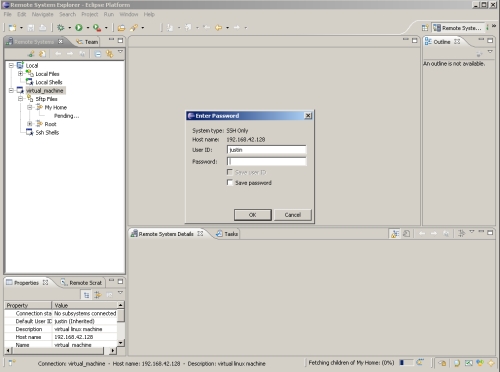Click the Properties horizontal scrollbar right arrow
500x372 pixels.
pos(113,350)
